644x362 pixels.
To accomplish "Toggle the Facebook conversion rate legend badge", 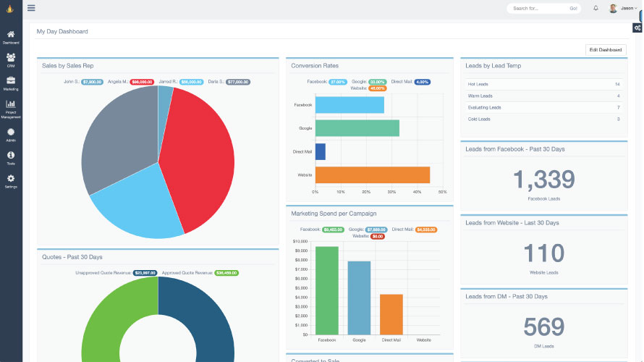I will point(338,83).
